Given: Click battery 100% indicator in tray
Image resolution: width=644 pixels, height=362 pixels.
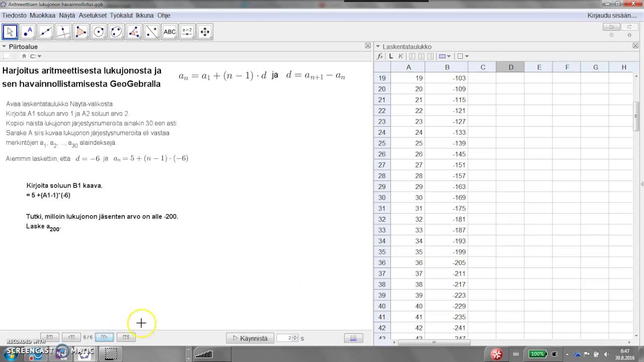Looking at the screenshot, I should pos(537,354).
